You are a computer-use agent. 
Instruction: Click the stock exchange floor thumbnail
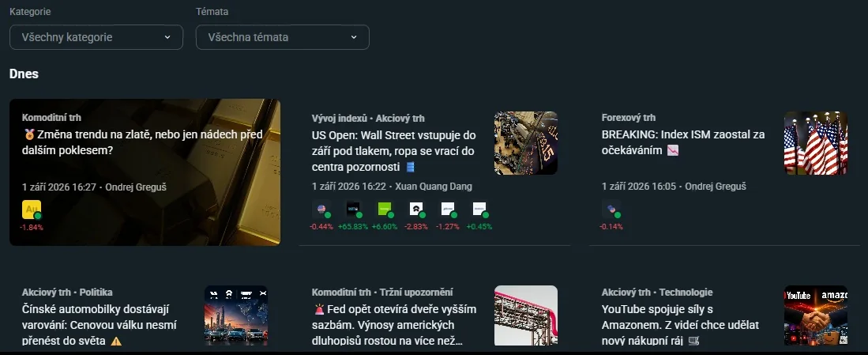tap(526, 143)
